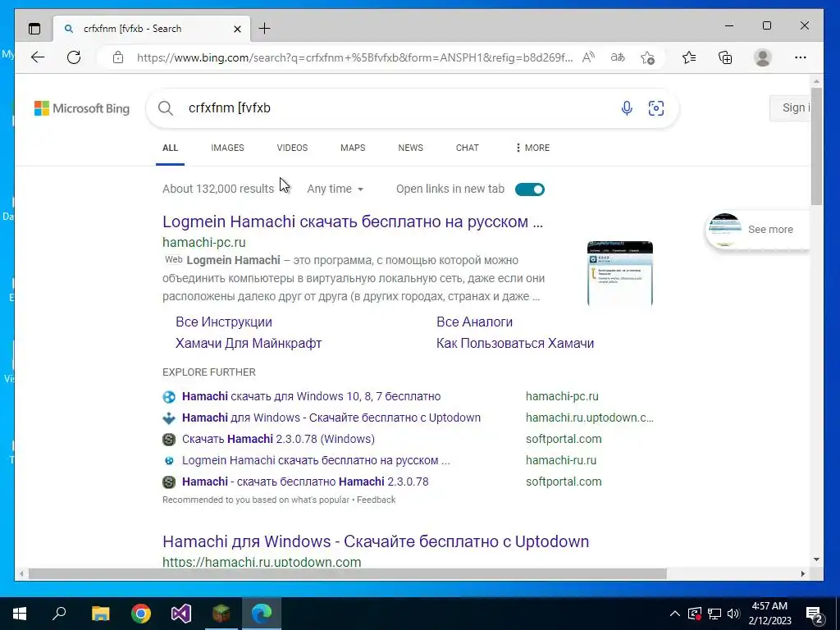
Task: Open the Hamachi result thumbnail image
Action: click(x=620, y=273)
